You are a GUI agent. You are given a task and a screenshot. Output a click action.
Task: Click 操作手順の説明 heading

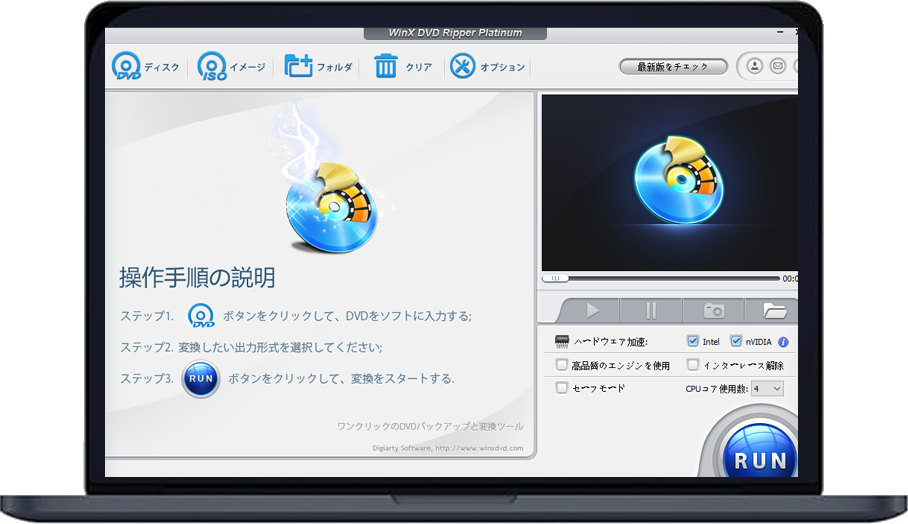click(197, 278)
